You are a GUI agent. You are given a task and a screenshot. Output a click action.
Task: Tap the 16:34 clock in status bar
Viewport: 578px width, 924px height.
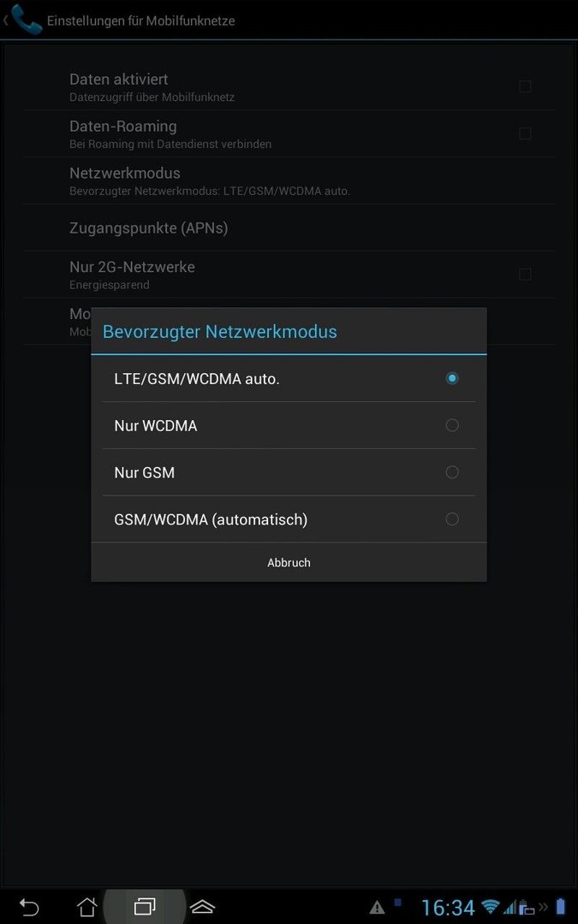448,907
